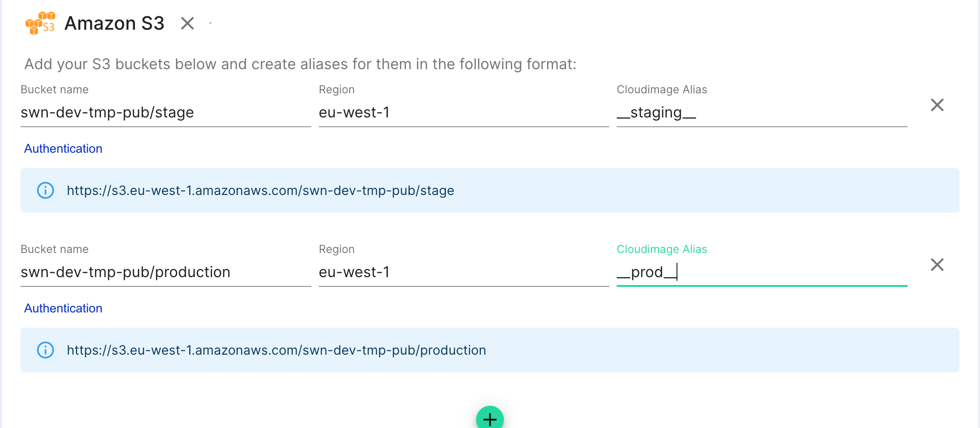Click info icon beside the production URL
The width and height of the screenshot is (980, 428).
click(x=45, y=350)
